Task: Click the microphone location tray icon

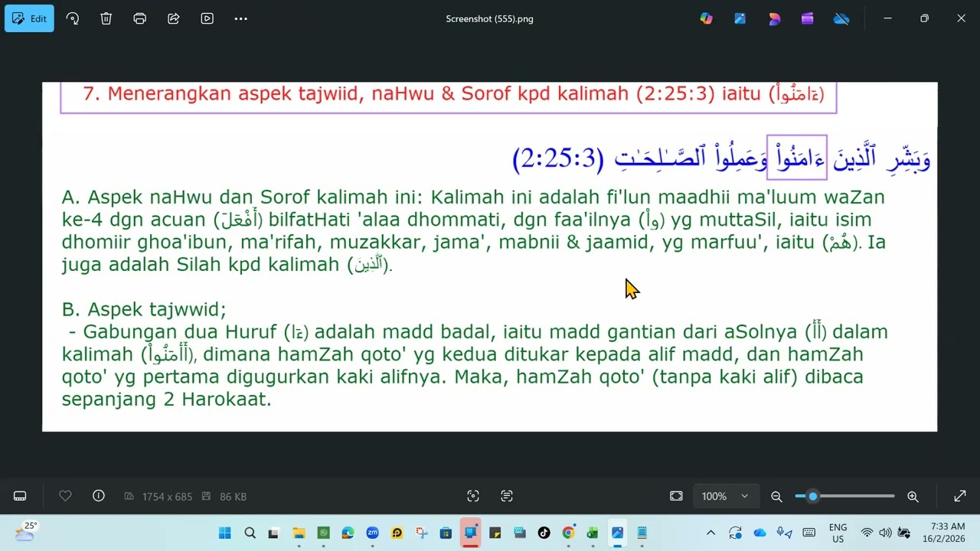Action: click(784, 533)
